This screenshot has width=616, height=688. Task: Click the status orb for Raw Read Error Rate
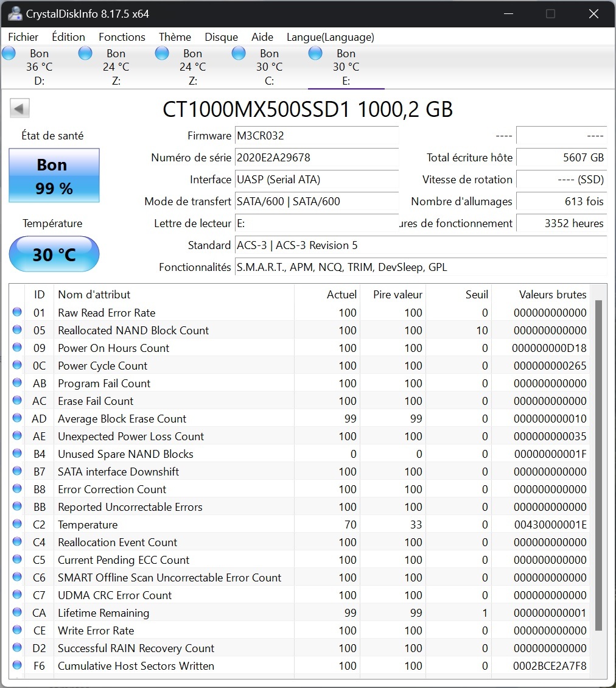17,312
